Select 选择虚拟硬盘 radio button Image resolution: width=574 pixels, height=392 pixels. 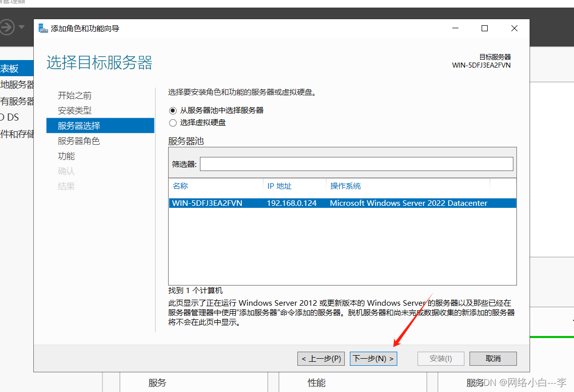pos(173,123)
